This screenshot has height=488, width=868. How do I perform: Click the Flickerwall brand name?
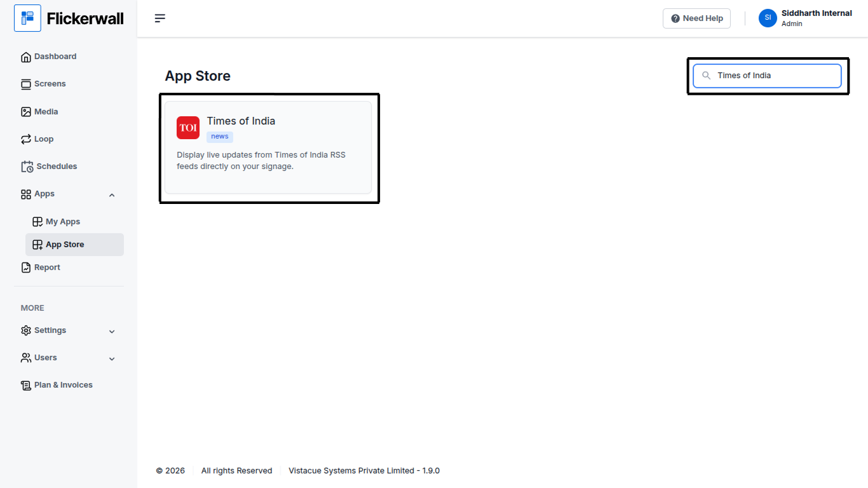click(85, 18)
